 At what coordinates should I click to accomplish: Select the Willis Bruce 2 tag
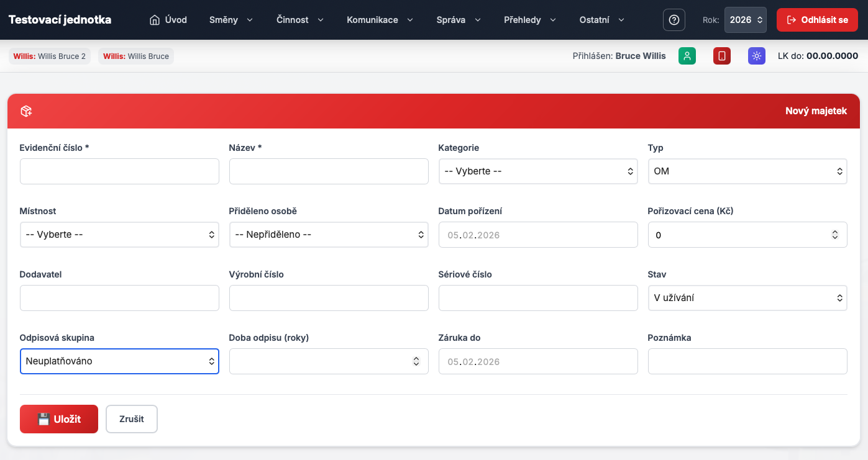(50, 56)
